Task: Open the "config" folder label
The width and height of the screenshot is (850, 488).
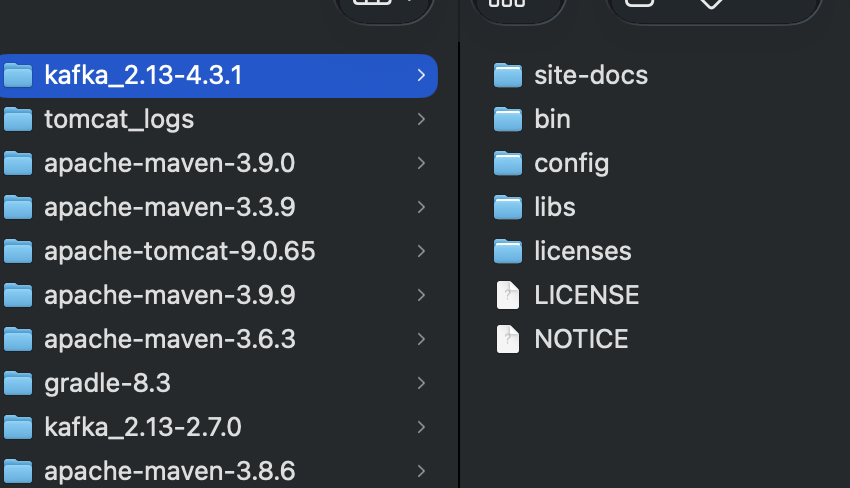Action: [x=571, y=163]
